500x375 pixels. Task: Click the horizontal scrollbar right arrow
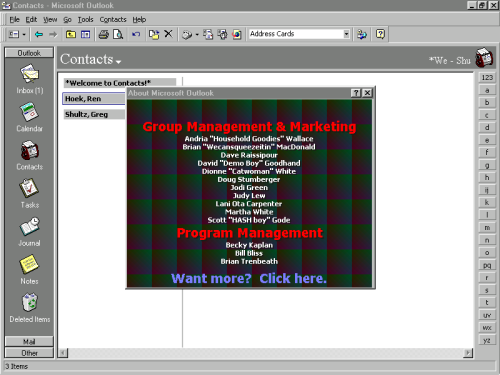(468, 353)
